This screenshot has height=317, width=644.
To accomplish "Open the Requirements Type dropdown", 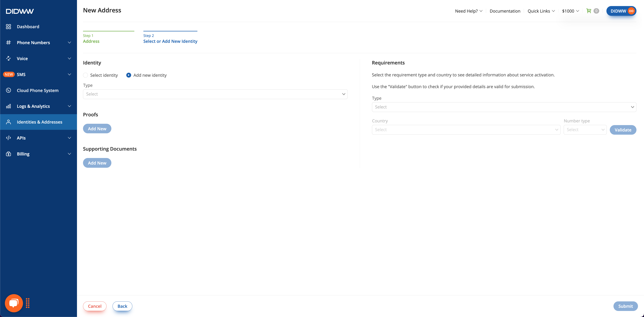I will (504, 107).
